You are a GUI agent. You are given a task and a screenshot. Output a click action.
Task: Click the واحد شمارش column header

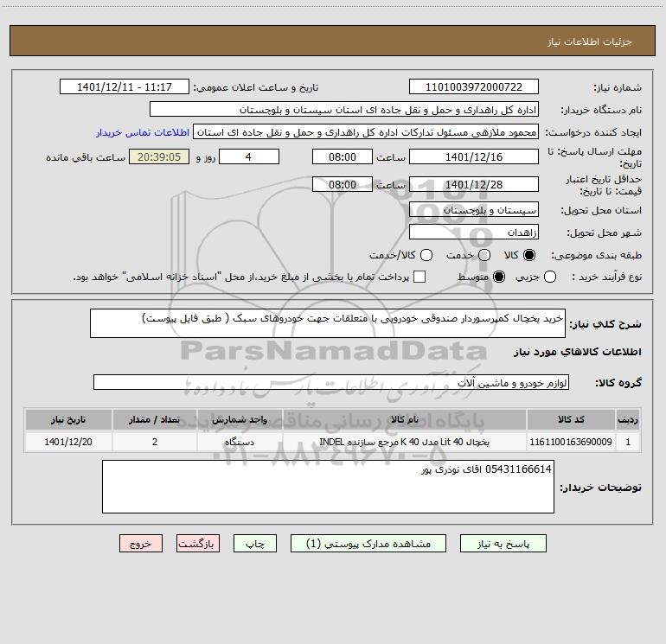point(240,420)
